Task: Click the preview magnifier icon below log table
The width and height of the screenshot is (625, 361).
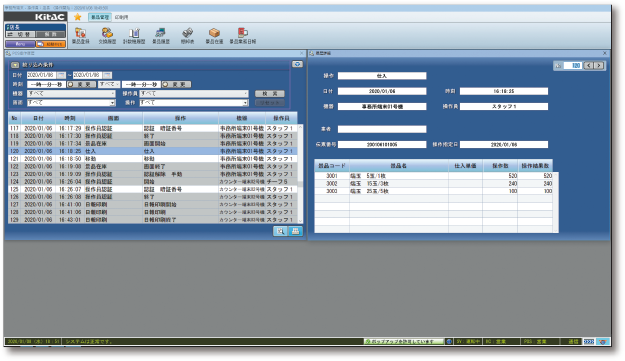Action: coord(280,231)
